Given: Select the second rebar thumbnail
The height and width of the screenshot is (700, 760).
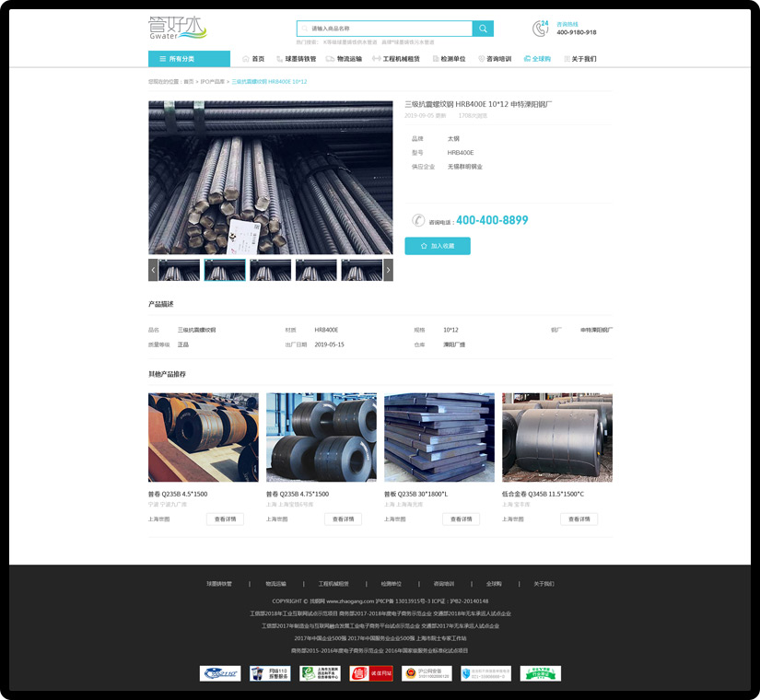Looking at the screenshot, I should coord(225,270).
